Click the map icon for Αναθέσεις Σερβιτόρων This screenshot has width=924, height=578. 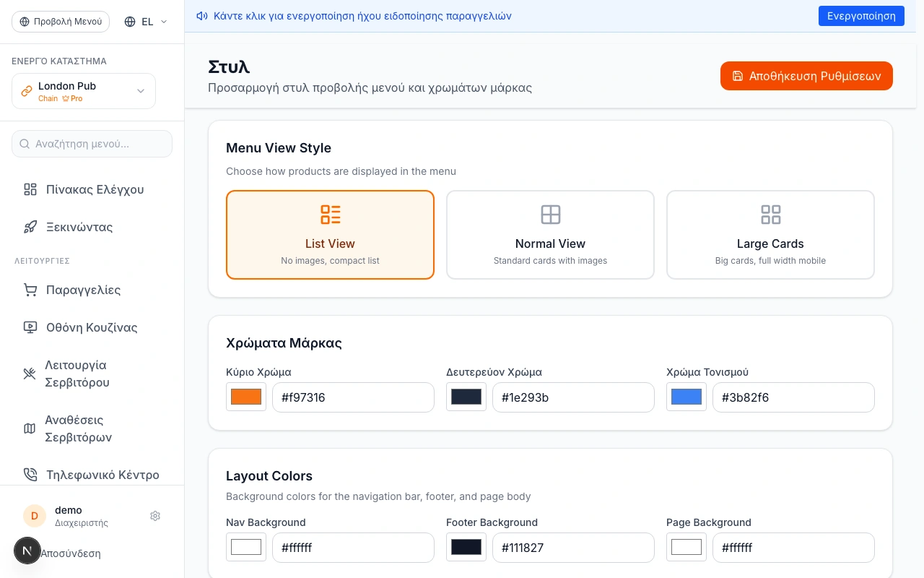click(x=30, y=428)
